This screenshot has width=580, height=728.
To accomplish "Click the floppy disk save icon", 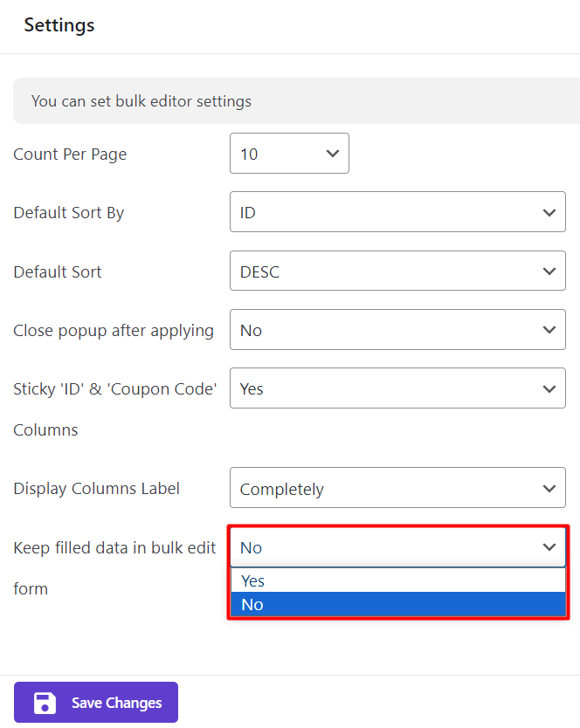I will pyautogui.click(x=45, y=703).
